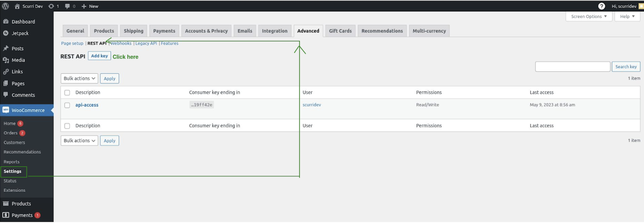Switch to the General tab
This screenshot has width=644, height=223.
tap(75, 31)
